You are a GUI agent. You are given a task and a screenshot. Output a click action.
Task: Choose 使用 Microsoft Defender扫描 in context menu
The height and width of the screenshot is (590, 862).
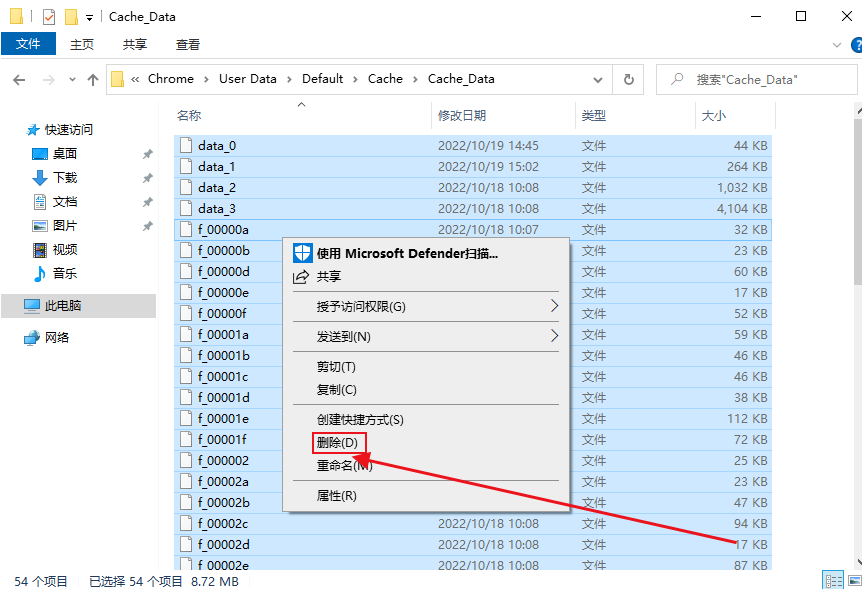click(426, 253)
